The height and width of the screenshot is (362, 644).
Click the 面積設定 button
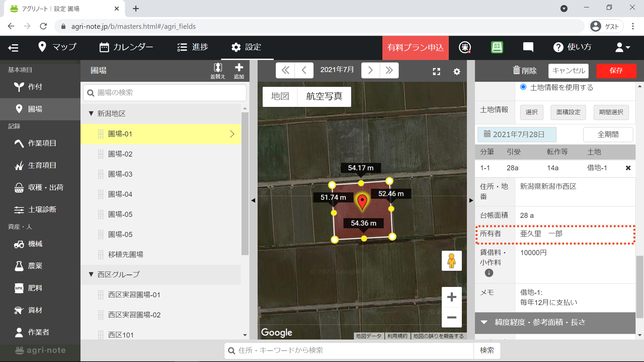[568, 112]
